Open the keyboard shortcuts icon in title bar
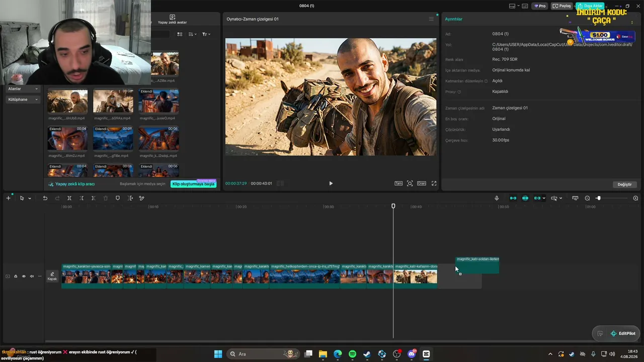This screenshot has height=362, width=644. (x=525, y=6)
